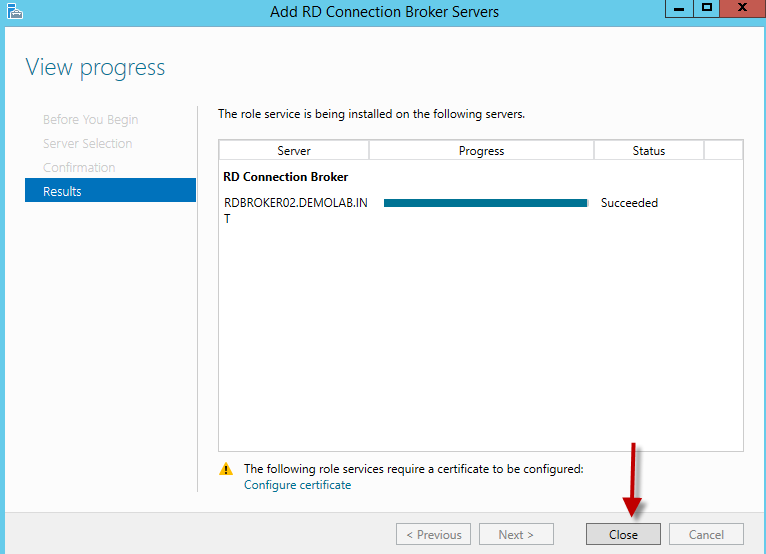Switch to the Confirmation step
The width and height of the screenshot is (766, 554).
coord(79,168)
